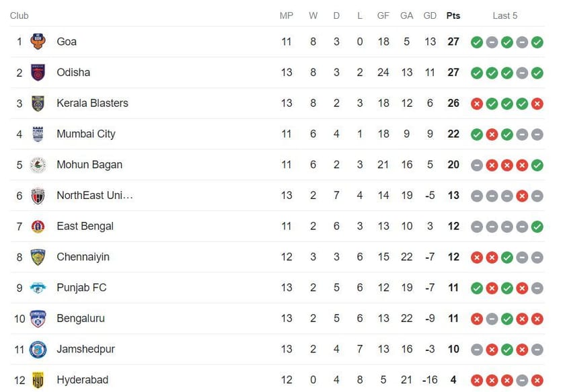565x392 pixels.
Task: Select the Odisha club logo
Action: (x=38, y=73)
